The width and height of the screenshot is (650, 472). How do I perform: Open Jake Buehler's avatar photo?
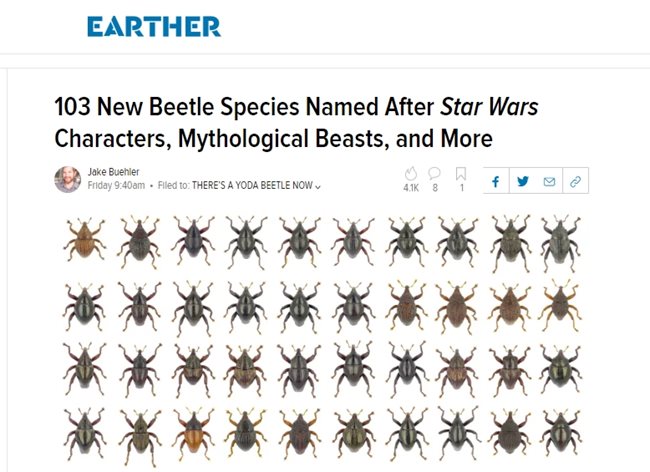68,179
